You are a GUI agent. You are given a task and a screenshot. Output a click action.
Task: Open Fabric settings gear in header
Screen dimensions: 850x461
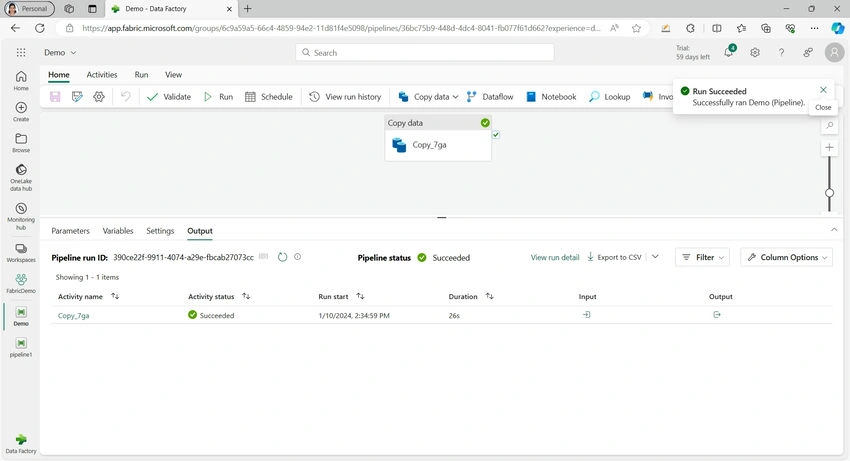[755, 53]
